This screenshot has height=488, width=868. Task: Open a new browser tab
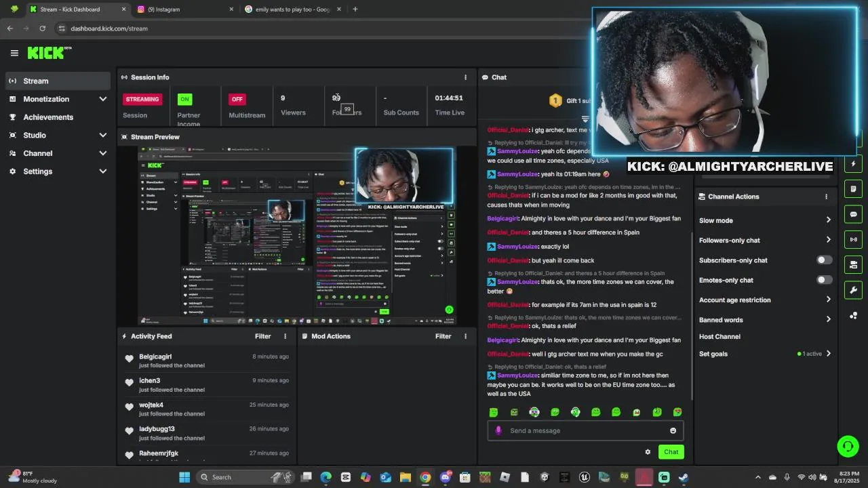point(355,9)
